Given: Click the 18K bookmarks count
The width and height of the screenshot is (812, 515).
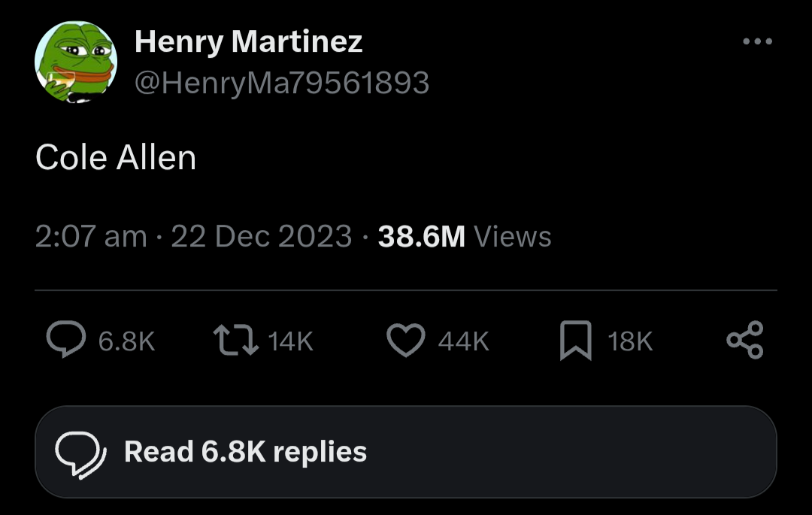Looking at the screenshot, I should (630, 342).
